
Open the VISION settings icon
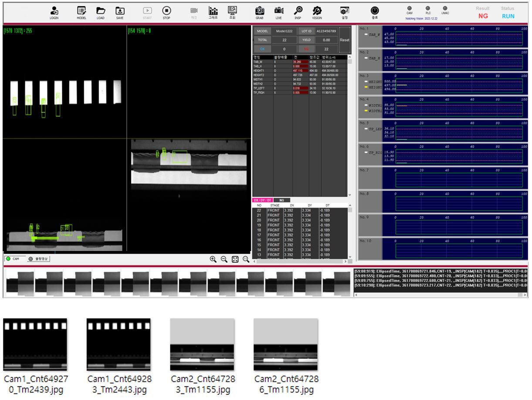point(317,12)
